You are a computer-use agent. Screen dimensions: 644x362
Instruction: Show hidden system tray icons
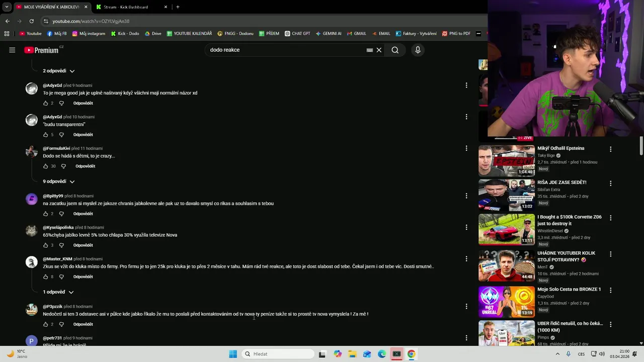click(x=557, y=354)
